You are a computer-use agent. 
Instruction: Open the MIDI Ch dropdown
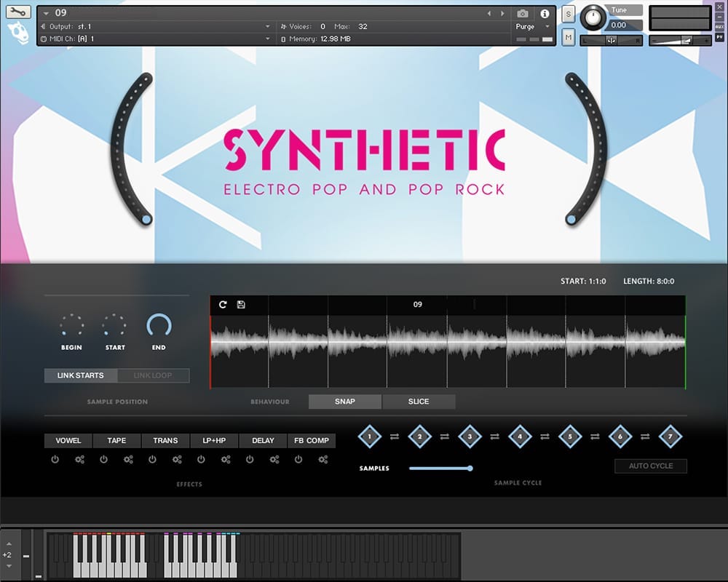pos(267,39)
